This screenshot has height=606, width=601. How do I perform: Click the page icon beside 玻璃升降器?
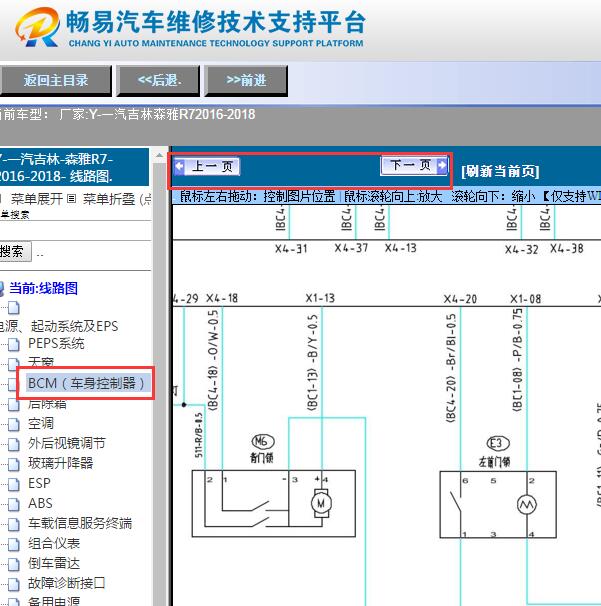click(x=14, y=464)
